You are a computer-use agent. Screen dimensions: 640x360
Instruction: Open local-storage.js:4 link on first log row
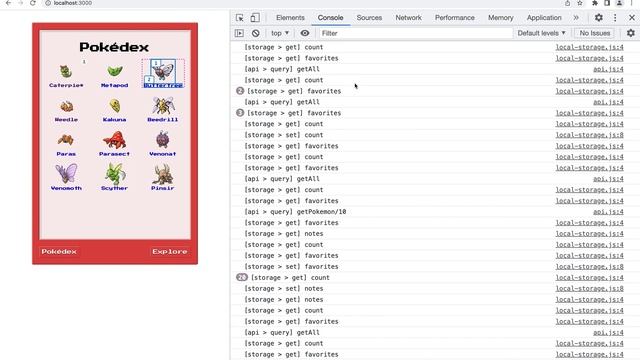coord(589,47)
